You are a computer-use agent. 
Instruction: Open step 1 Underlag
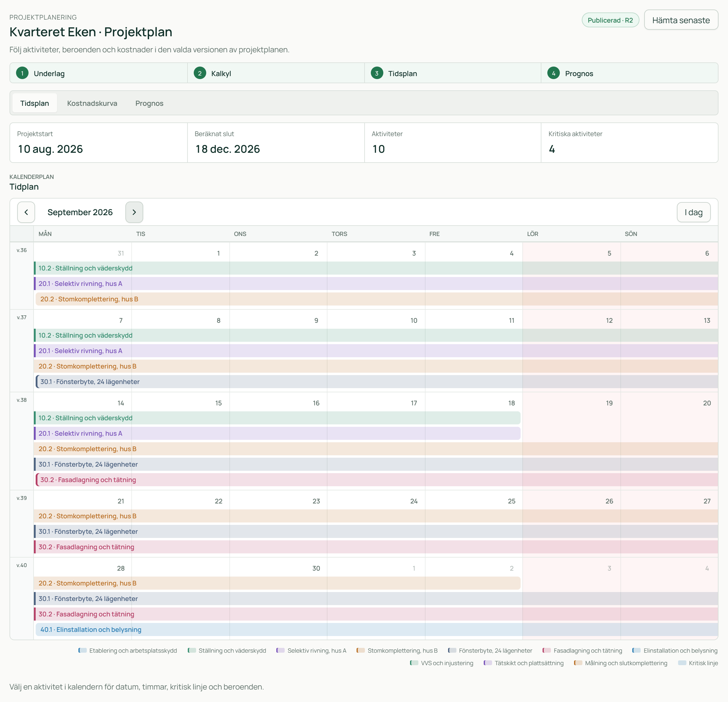(98, 73)
